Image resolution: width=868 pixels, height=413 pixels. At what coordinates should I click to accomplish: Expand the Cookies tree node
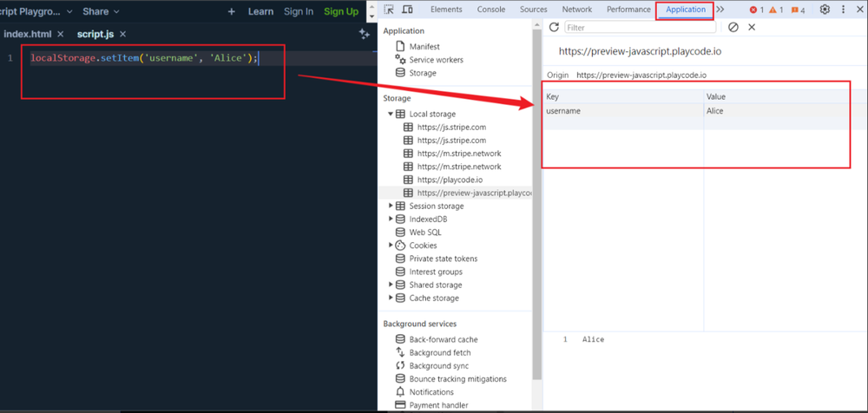(x=391, y=246)
